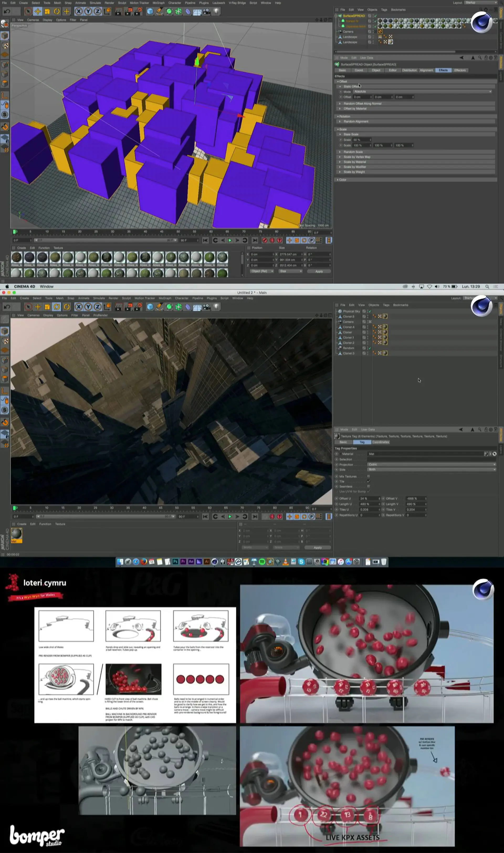Click the Light icon in top window
This screenshot has width=504, height=853.
coord(216,12)
